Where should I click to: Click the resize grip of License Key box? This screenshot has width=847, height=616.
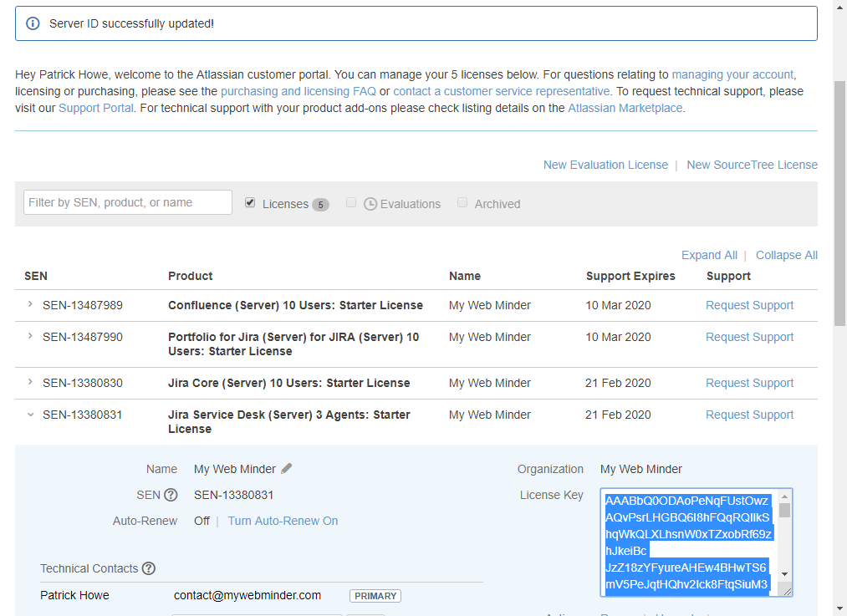787,592
